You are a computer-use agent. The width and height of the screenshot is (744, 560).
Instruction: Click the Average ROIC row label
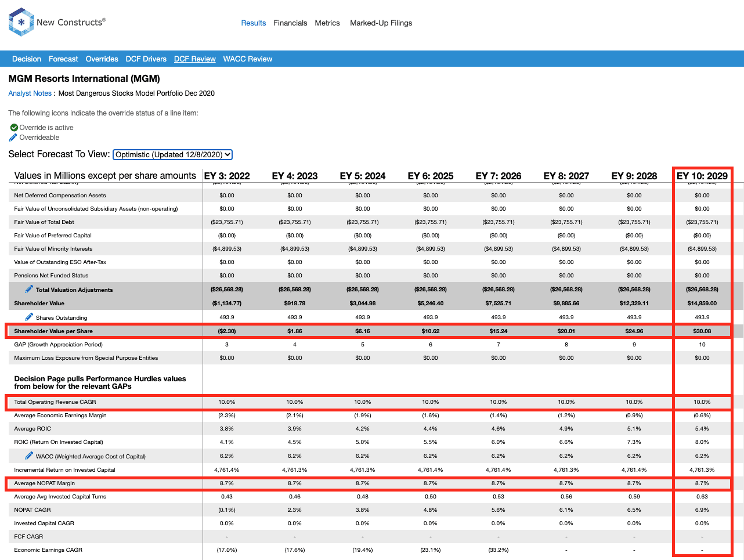click(x=32, y=429)
